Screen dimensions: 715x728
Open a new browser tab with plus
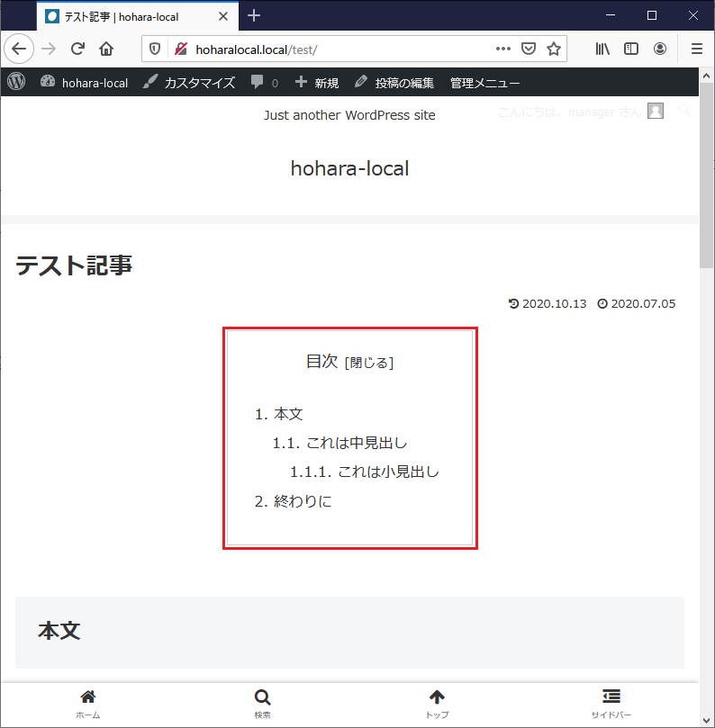pos(254,15)
